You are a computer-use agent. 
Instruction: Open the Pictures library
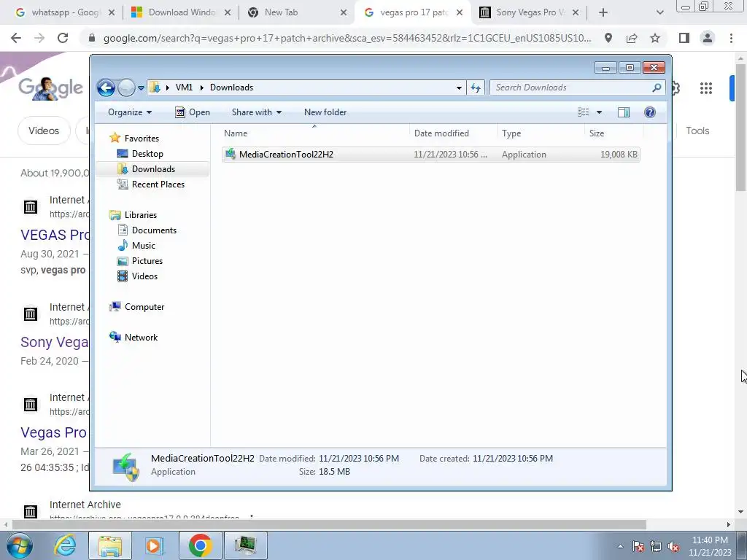(x=140, y=261)
